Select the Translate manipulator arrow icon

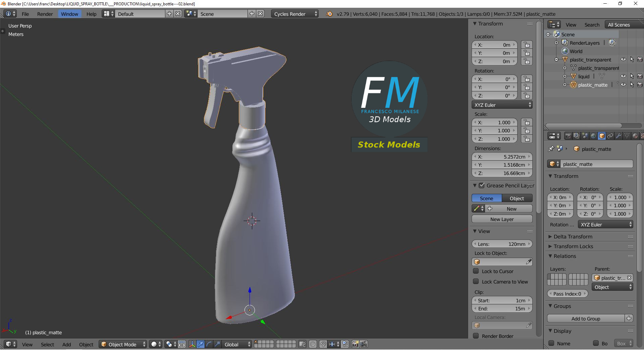tap(201, 344)
